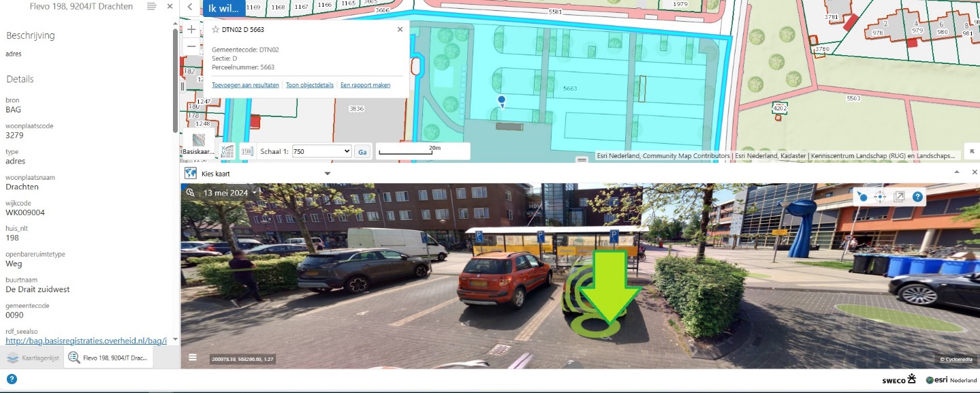Open the hamburger menu in street view
This screenshot has height=393, width=980.
193,358
